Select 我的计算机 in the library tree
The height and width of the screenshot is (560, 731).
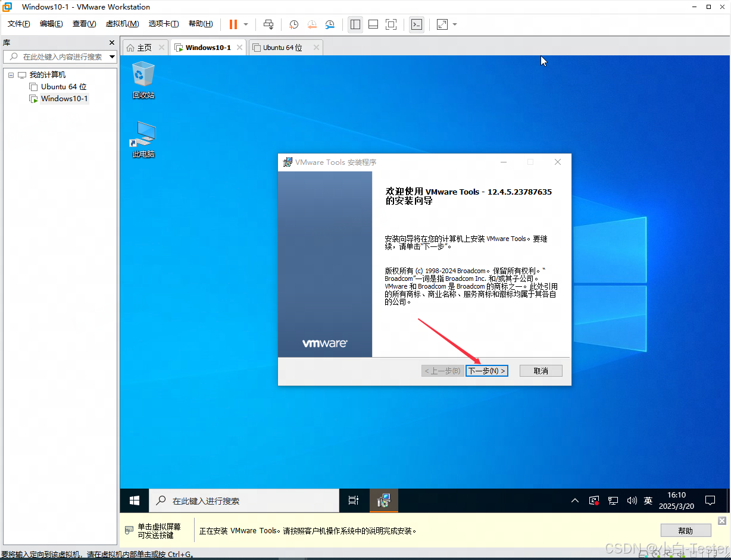pyautogui.click(x=48, y=75)
